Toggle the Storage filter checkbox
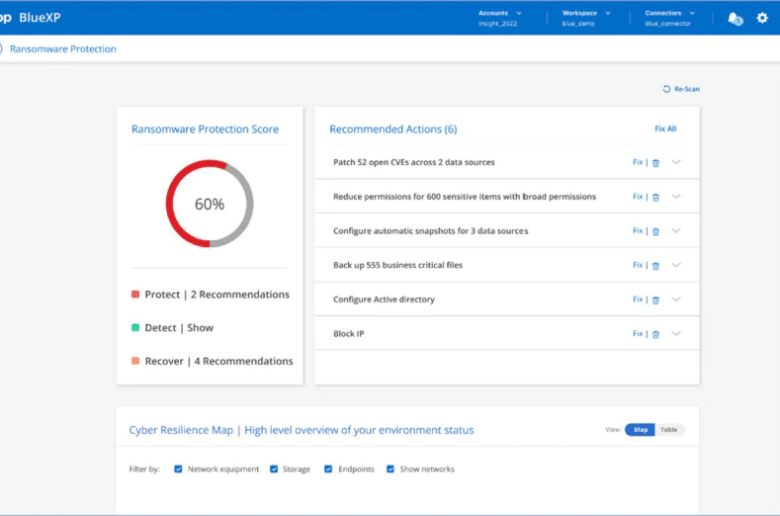 pyautogui.click(x=274, y=469)
